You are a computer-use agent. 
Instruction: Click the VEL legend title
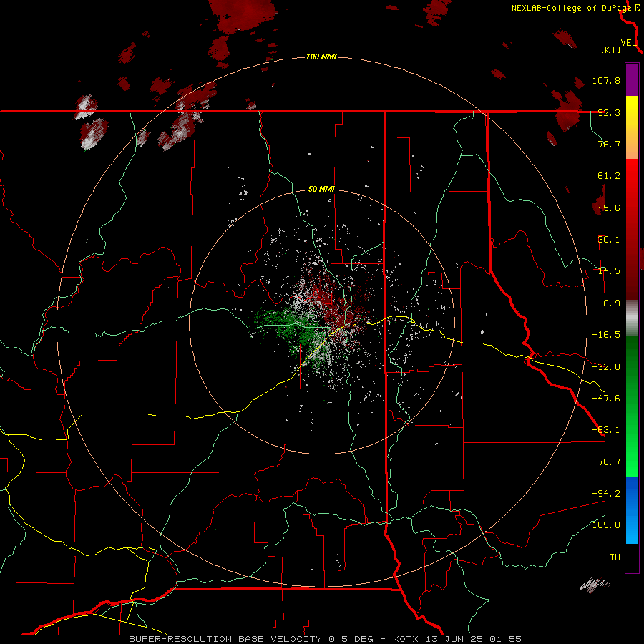click(x=629, y=43)
